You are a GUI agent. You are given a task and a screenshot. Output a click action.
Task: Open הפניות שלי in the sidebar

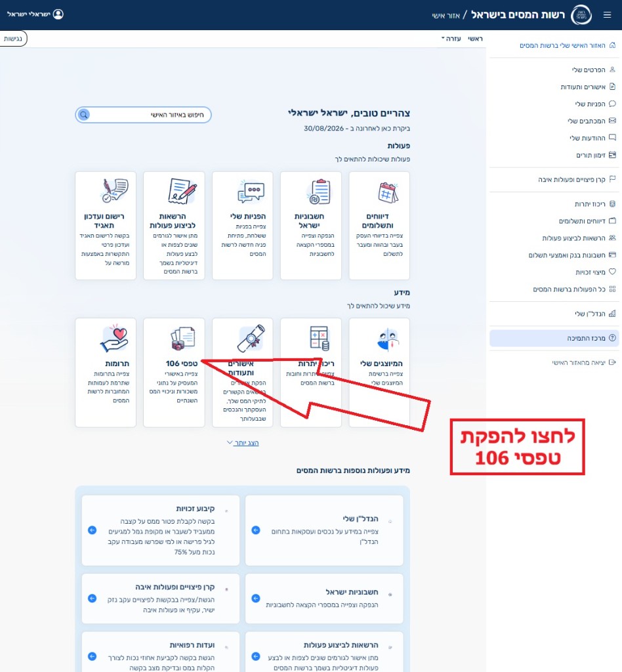tap(596, 104)
